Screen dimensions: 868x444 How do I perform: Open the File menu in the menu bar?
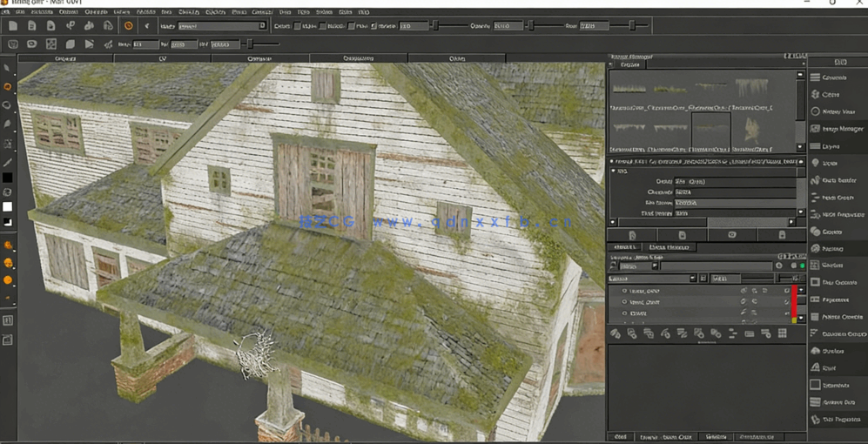click(x=7, y=12)
